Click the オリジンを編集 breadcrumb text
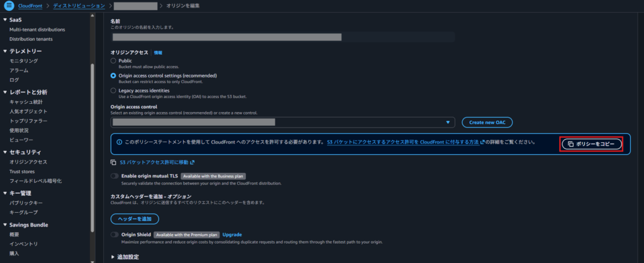 [x=183, y=6]
